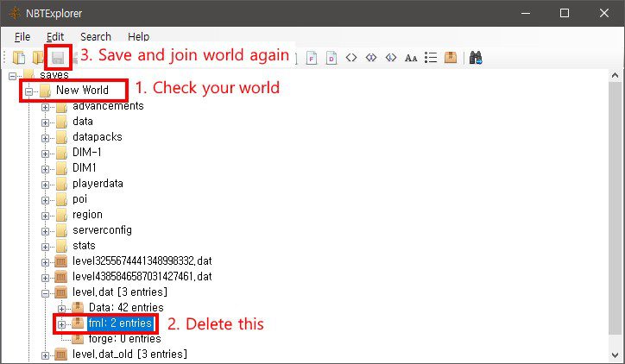This screenshot has width=625, height=364.
Task: Add a Float tag using the F icon
Action: pyautogui.click(x=311, y=58)
